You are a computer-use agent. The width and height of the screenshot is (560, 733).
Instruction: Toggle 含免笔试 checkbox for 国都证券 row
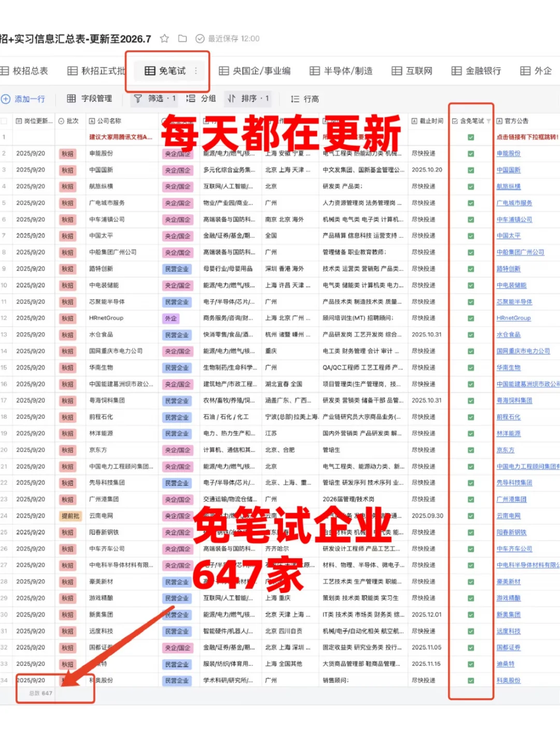pyautogui.click(x=471, y=648)
